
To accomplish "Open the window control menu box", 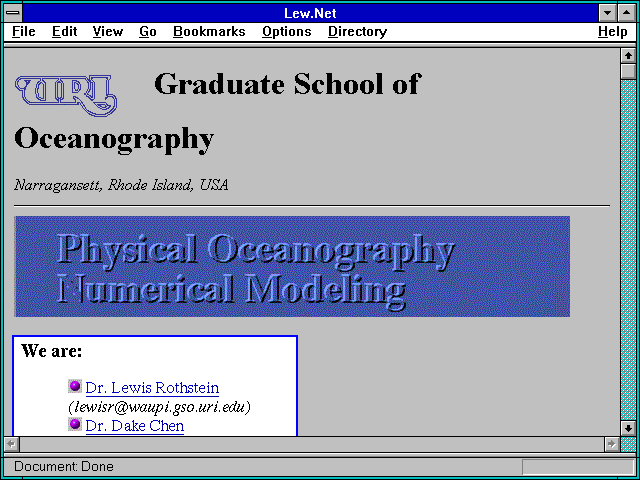I will pos(13,13).
